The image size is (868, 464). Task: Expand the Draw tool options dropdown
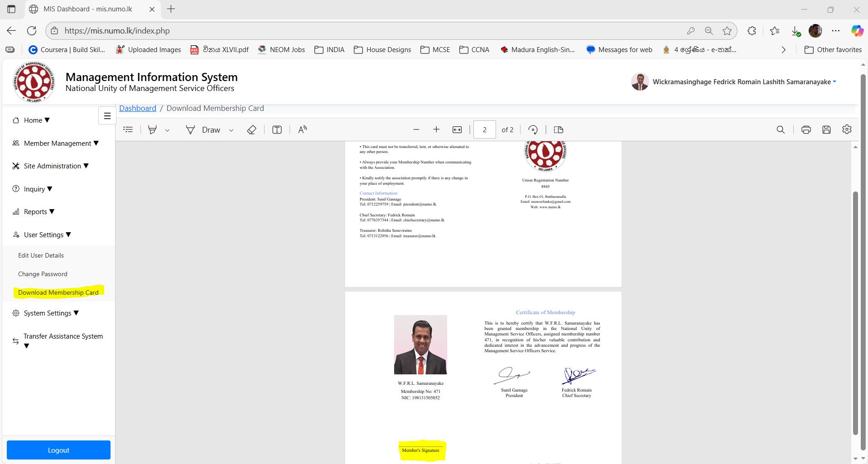pos(231,130)
